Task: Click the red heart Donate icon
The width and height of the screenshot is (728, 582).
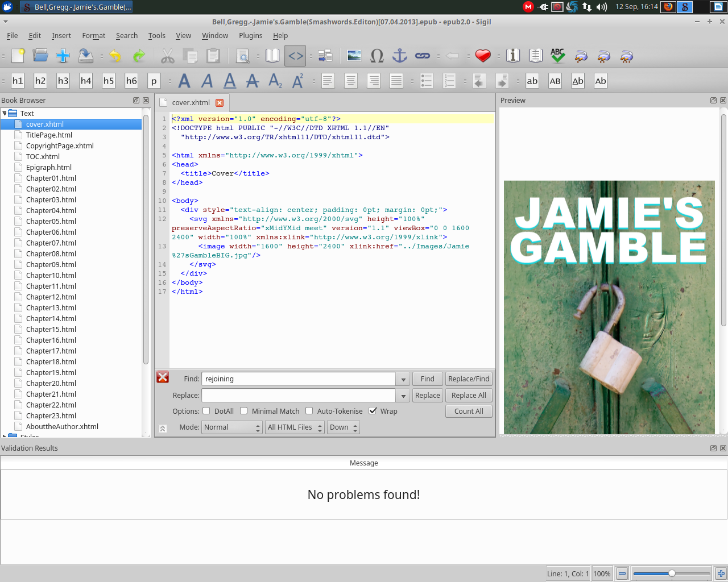Action: tap(483, 56)
